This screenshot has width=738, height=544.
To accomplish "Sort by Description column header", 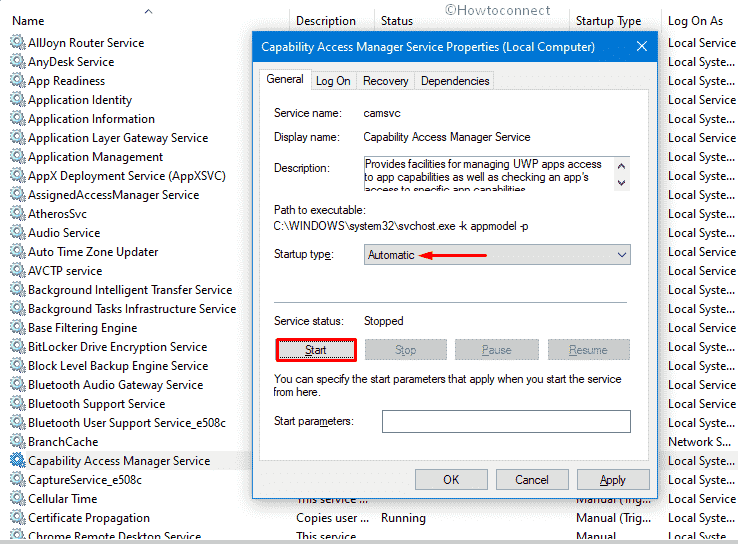I will (x=326, y=21).
